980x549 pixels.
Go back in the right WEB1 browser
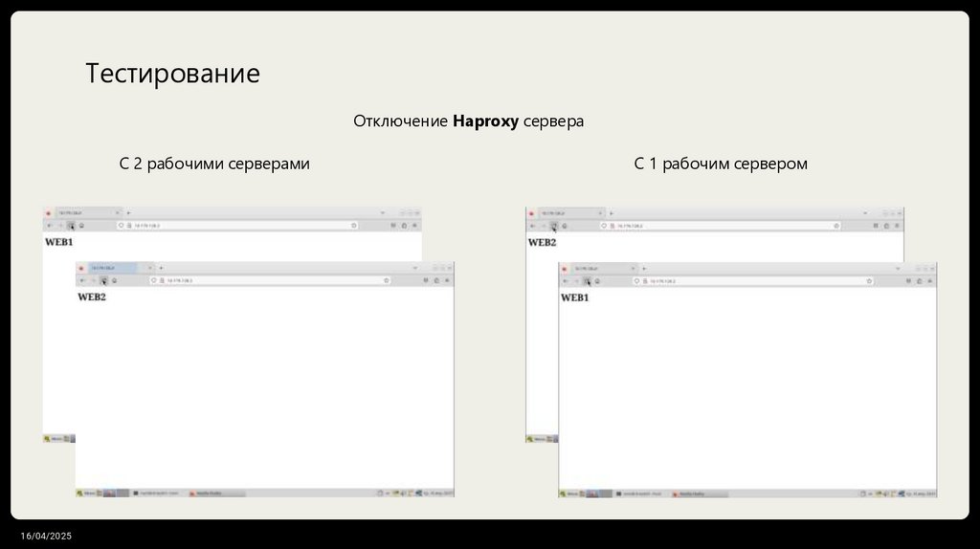[566, 282]
